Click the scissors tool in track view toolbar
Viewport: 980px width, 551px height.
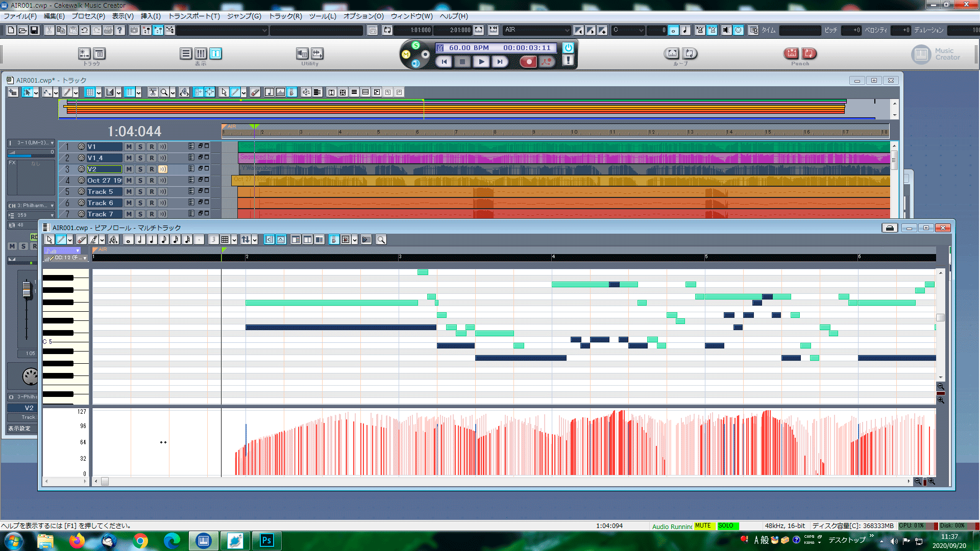click(153, 92)
